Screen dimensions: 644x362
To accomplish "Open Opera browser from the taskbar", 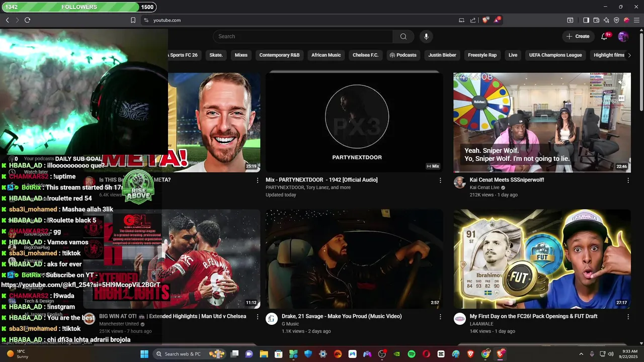I will pyautogui.click(x=426, y=354).
